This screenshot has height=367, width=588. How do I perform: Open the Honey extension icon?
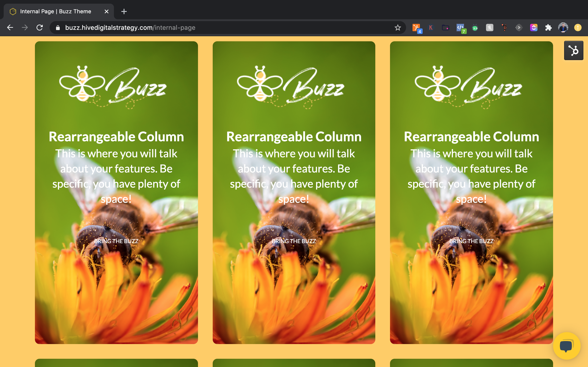click(490, 28)
